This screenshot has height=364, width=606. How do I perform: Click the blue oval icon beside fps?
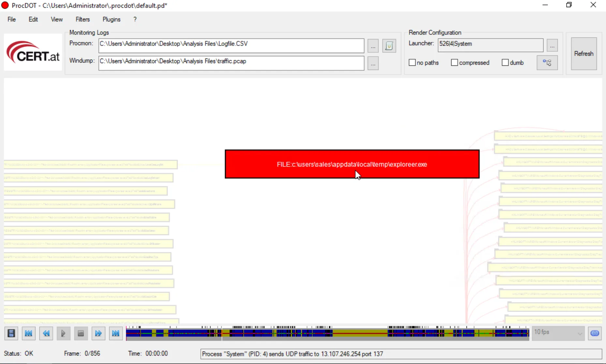(x=595, y=333)
